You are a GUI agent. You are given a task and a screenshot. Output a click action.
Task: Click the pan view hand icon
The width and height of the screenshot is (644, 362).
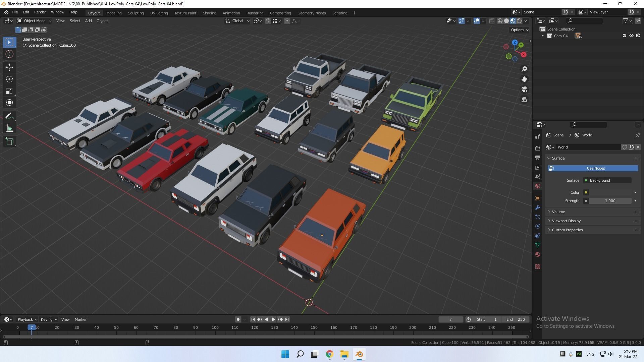(524, 79)
